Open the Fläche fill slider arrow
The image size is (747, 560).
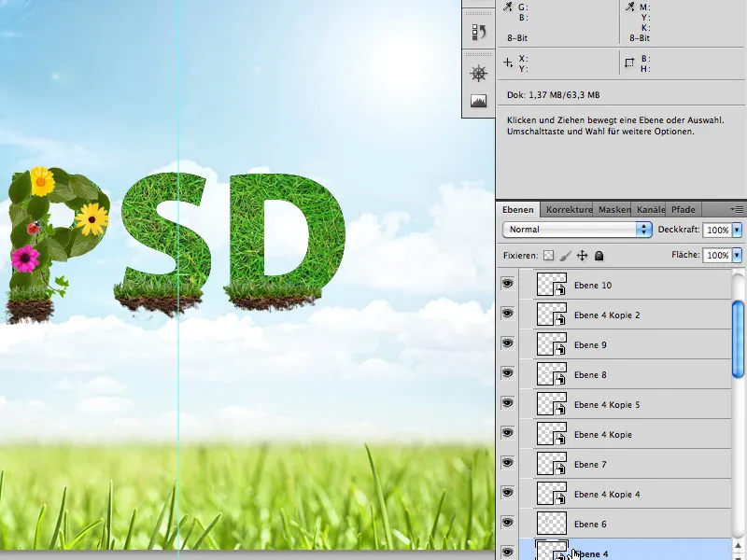(737, 255)
